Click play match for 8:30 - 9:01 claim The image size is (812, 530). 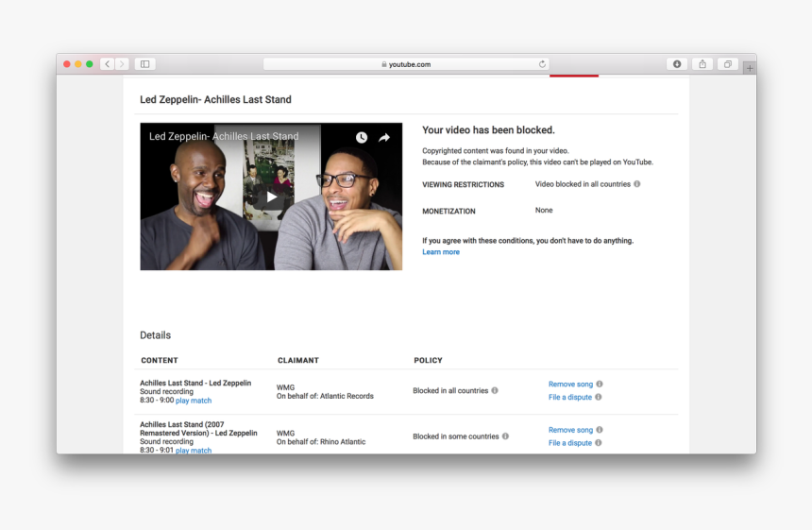pos(194,451)
